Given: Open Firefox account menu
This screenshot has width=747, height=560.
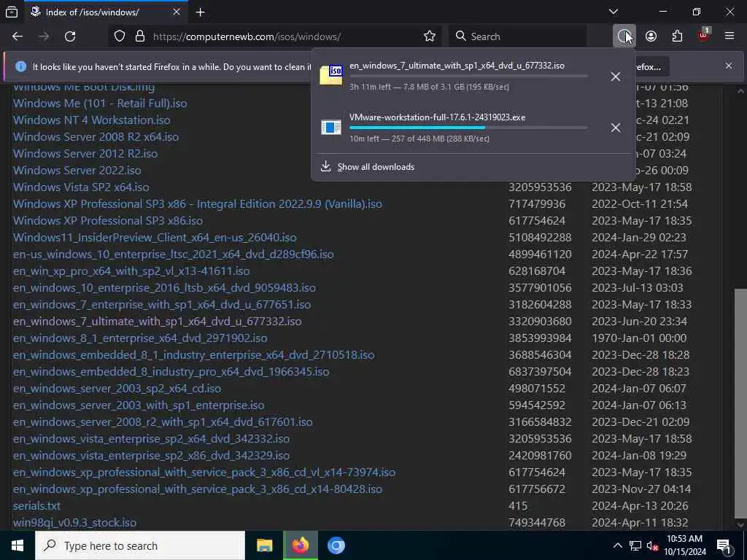Looking at the screenshot, I should click(x=651, y=36).
